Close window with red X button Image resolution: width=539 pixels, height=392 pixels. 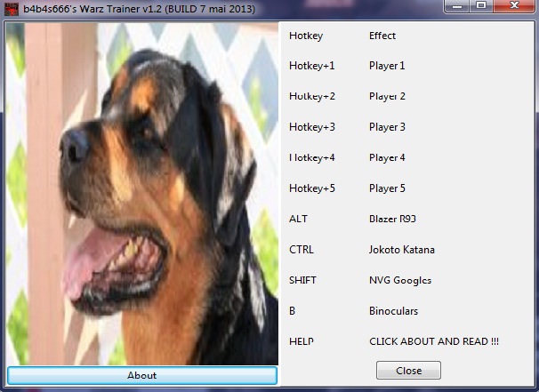tap(514, 6)
